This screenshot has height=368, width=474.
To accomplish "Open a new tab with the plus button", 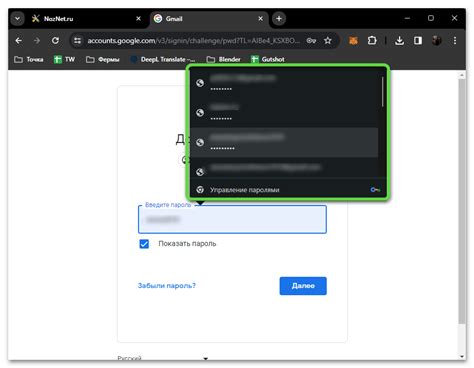I will click(x=279, y=19).
